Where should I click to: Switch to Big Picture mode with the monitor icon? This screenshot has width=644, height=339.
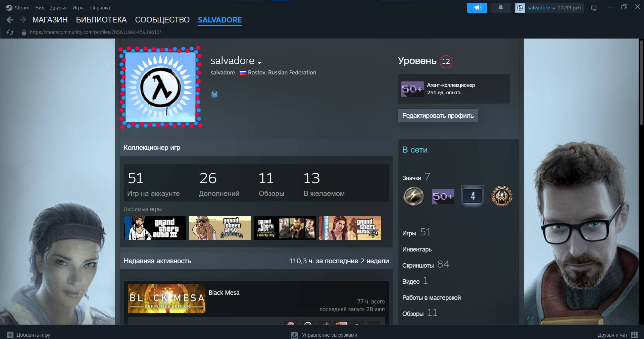pos(594,8)
